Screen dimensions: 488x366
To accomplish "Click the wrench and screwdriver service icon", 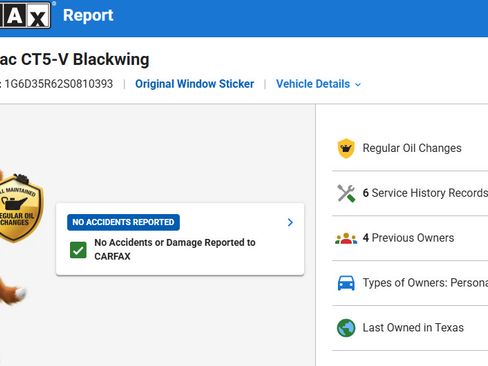I will 346,193.
